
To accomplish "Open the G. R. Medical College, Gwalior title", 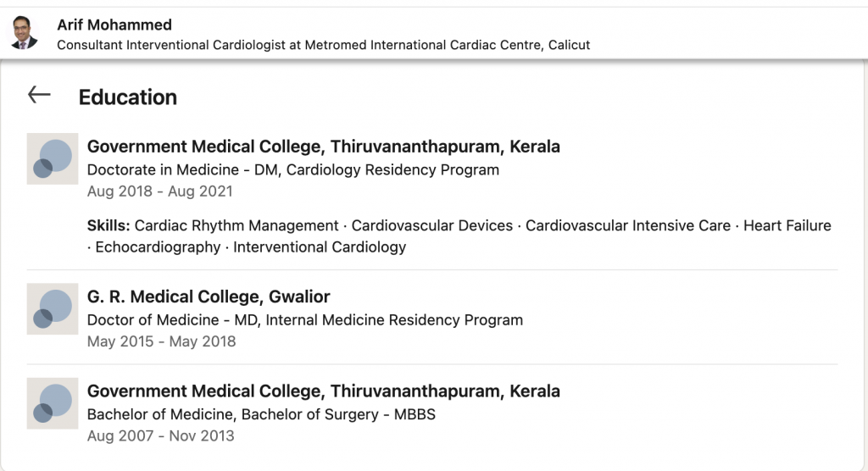I will 209,296.
